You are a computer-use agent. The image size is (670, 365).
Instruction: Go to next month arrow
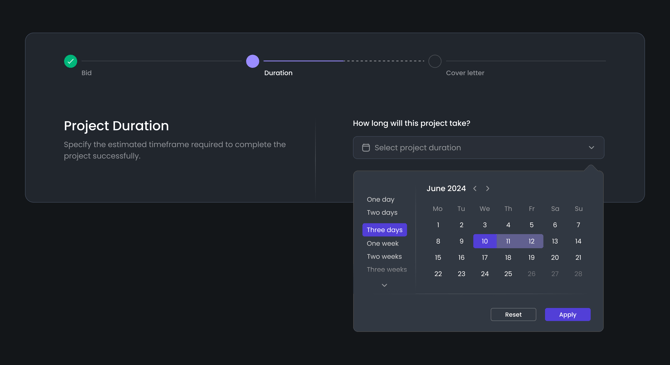488,188
